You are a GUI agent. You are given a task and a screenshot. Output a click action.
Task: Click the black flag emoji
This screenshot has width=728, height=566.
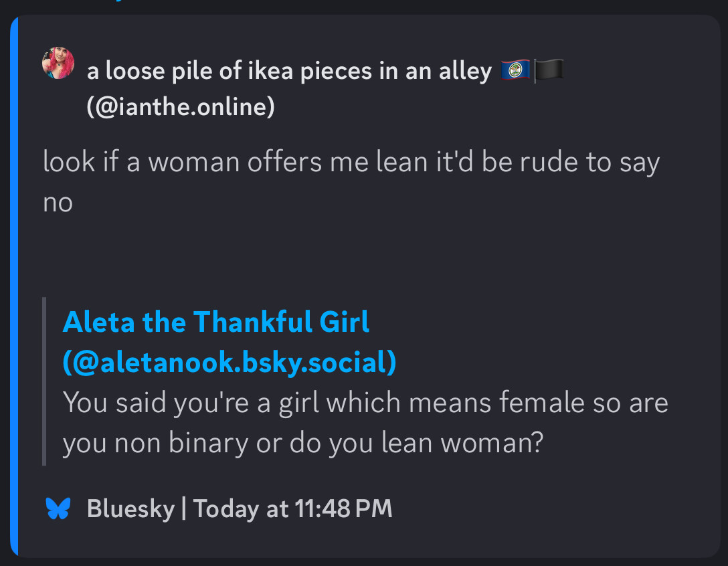[x=549, y=70]
